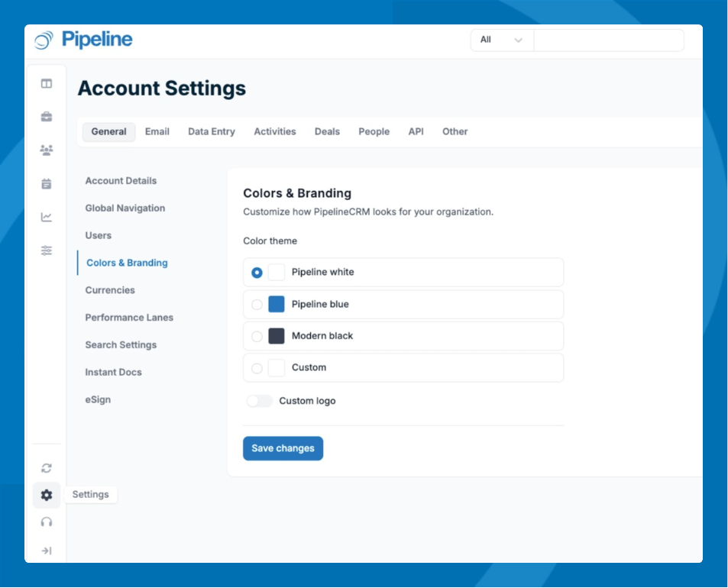Click the Settings tooltip label

tap(91, 495)
